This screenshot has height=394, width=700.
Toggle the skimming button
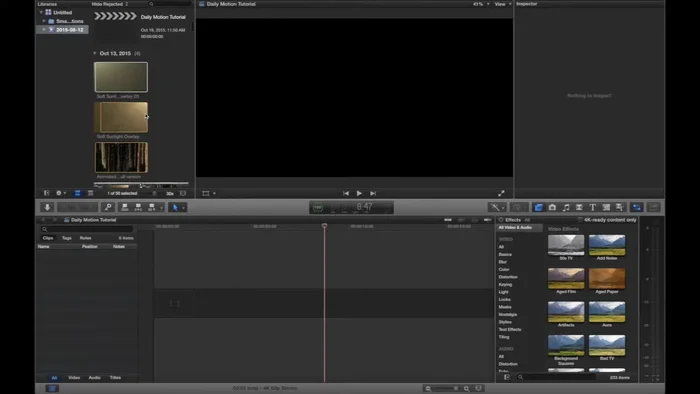(x=448, y=220)
